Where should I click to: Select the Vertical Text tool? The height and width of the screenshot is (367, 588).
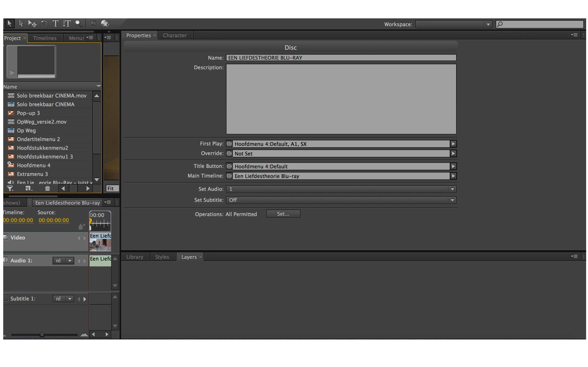pos(67,24)
